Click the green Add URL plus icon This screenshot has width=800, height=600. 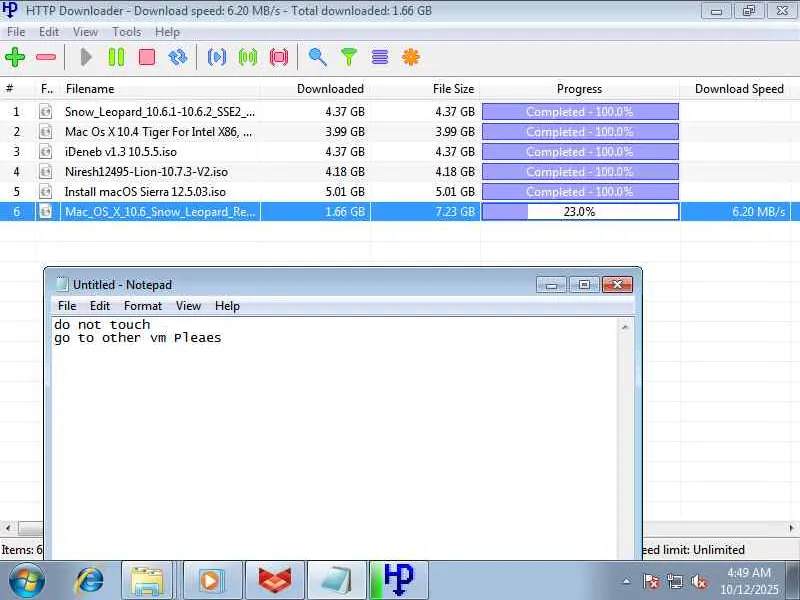15,57
